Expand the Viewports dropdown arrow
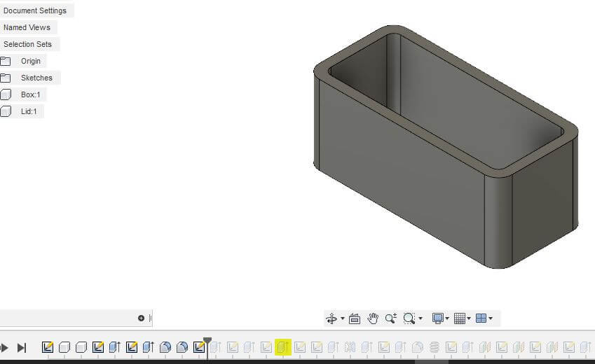The image size is (595, 364). click(491, 318)
